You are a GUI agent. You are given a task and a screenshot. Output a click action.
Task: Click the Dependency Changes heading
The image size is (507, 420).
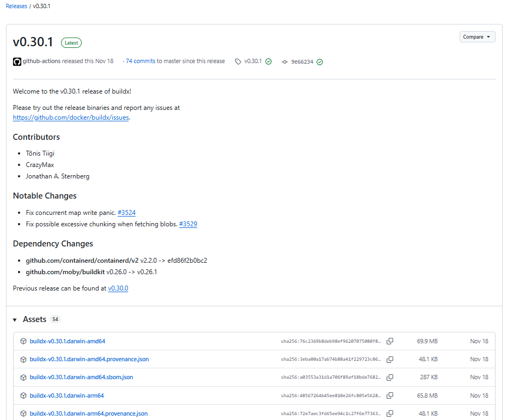(53, 244)
